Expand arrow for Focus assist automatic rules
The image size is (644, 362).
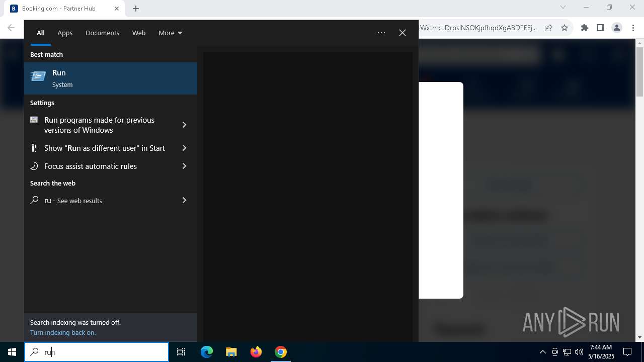pos(184,166)
